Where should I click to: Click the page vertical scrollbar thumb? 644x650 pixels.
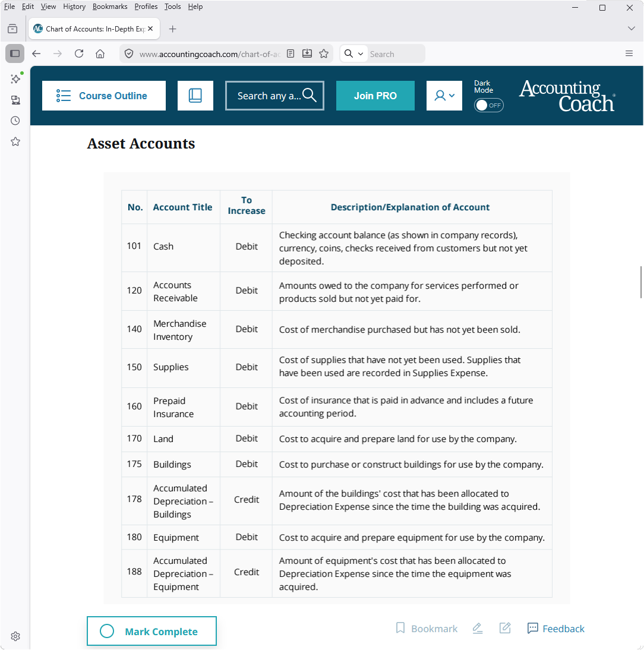point(640,282)
